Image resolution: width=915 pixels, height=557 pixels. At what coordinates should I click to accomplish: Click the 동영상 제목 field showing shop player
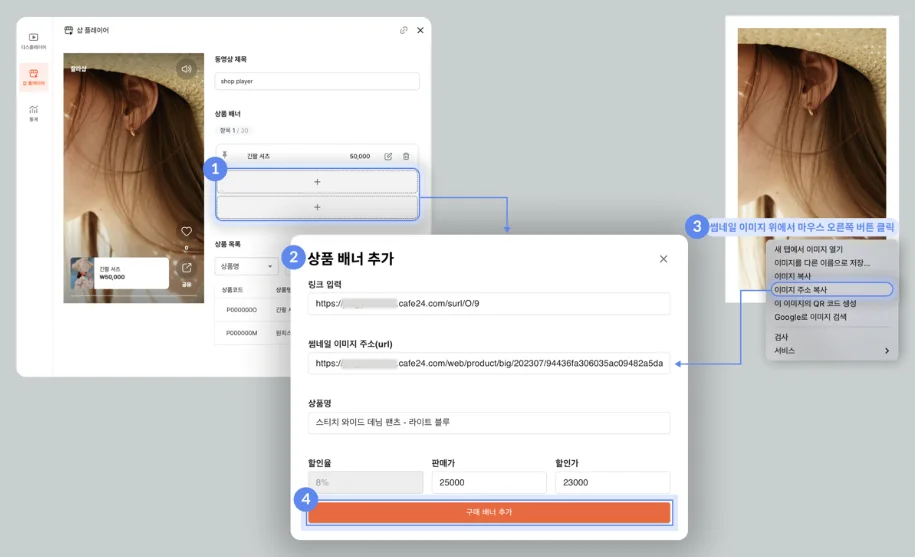pyautogui.click(x=317, y=81)
